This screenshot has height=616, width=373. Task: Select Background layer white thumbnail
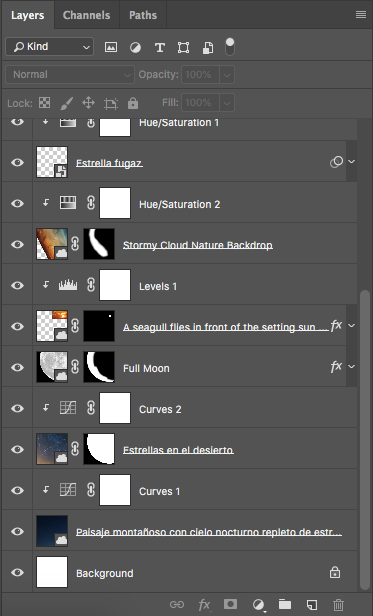pos(52,572)
